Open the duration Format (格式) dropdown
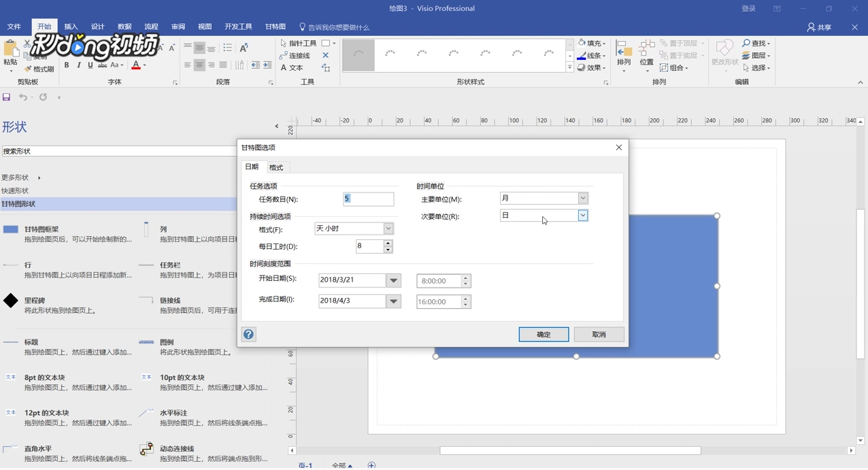The image size is (868, 470). [x=388, y=229]
